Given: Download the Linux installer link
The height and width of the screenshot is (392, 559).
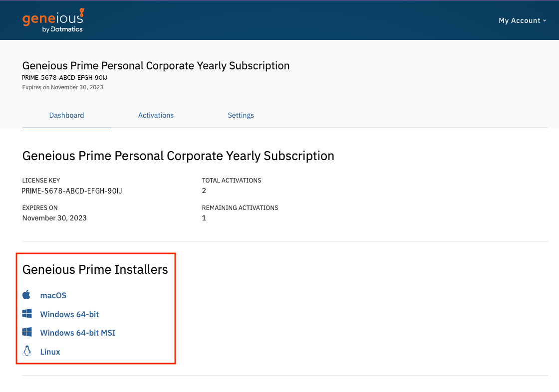Looking at the screenshot, I should point(50,352).
